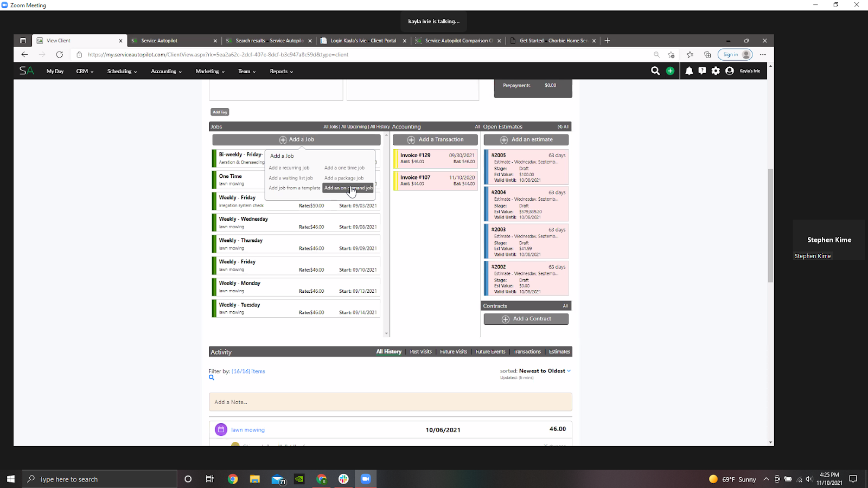This screenshot has width=868, height=488.
Task: Open the browser more options ellipsis
Action: pos(763,55)
